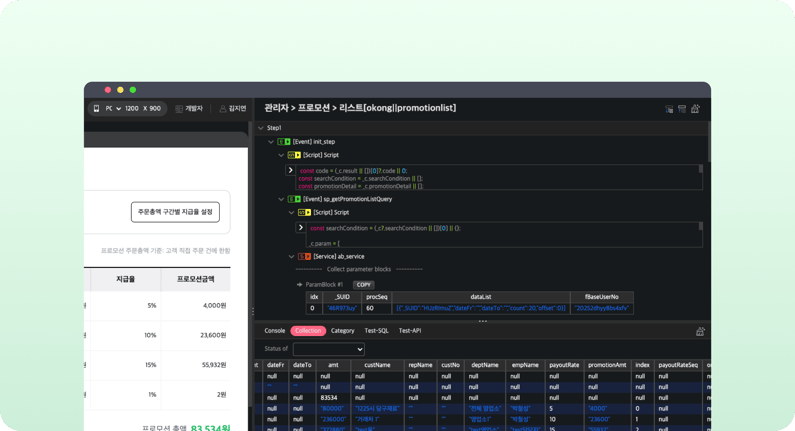Image resolution: width=795 pixels, height=431 pixels.
Task: Click the leftmost icon in the breadcrumb header
Action: tap(669, 108)
